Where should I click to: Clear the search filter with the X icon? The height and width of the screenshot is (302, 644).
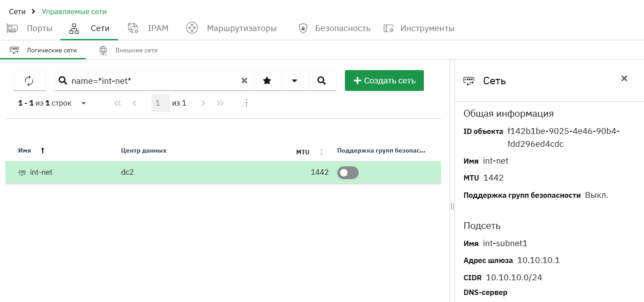(x=244, y=81)
